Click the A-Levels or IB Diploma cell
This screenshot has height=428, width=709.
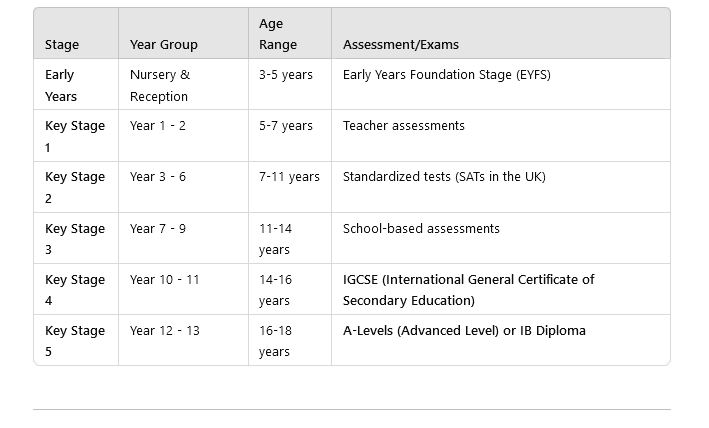(501, 340)
